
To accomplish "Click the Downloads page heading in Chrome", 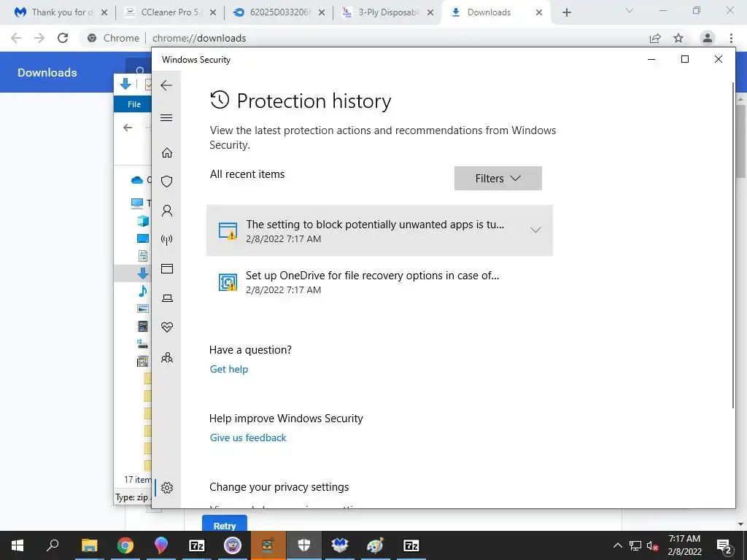I will pos(47,72).
